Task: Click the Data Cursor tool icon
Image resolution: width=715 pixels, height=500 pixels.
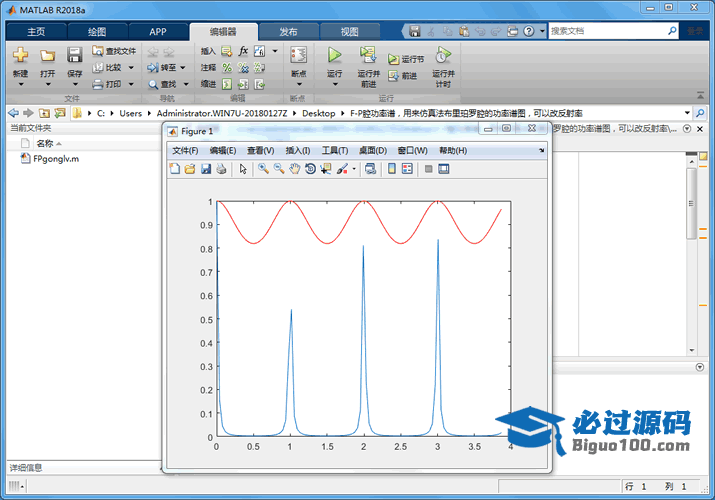Action: [326, 169]
